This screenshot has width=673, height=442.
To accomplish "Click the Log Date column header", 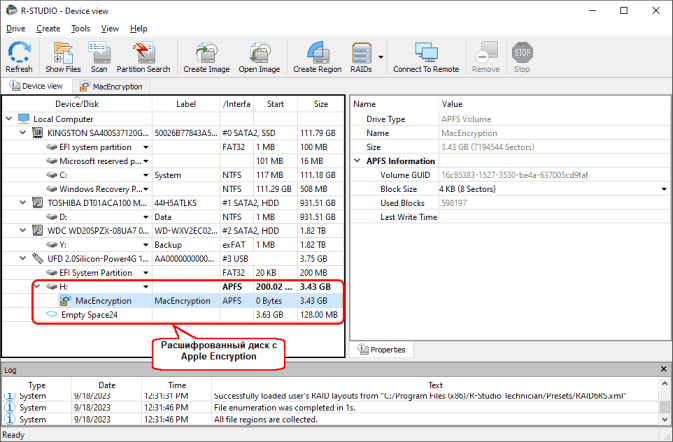I will (107, 385).
